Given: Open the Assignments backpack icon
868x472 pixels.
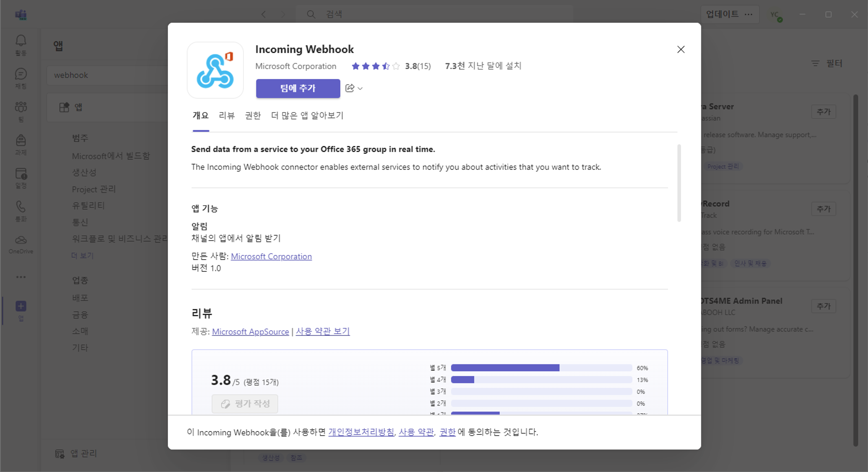Looking at the screenshot, I should click(21, 141).
